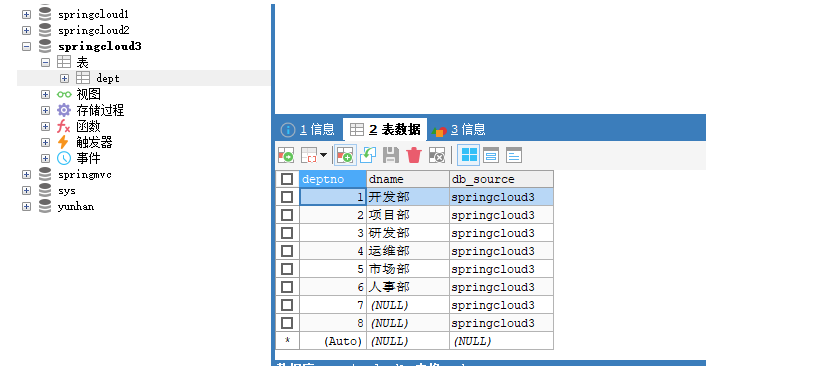Select the 2 表数据 tab
The image size is (834, 372).
[x=386, y=129]
